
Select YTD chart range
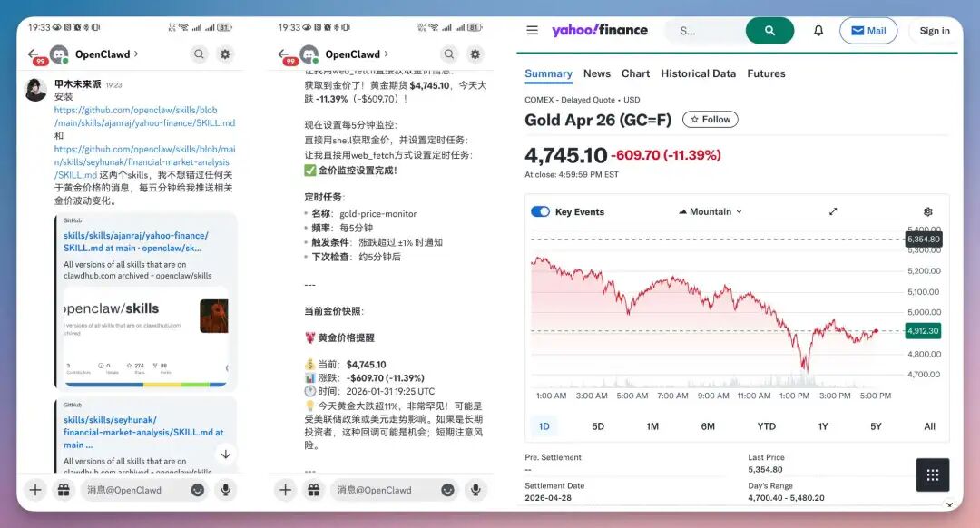(x=766, y=426)
